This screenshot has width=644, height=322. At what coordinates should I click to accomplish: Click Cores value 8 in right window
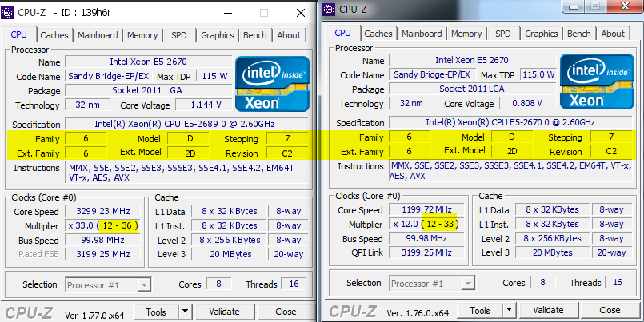point(542,283)
